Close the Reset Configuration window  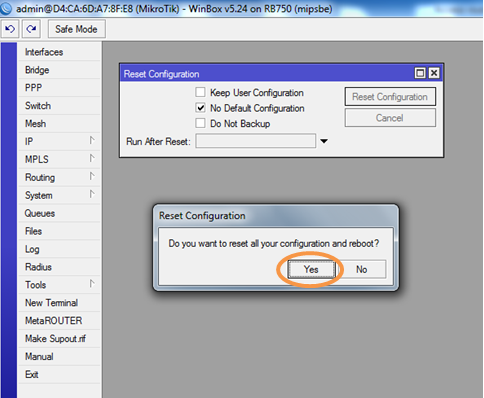point(434,73)
